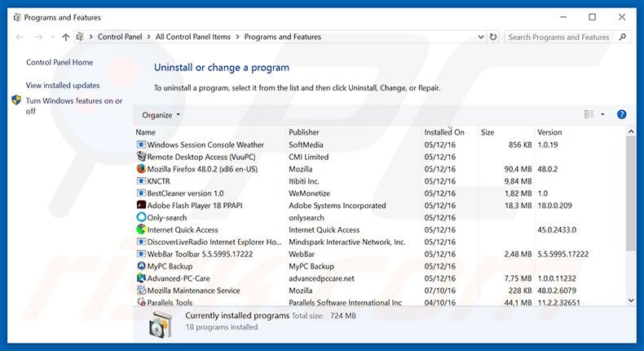Viewport: 644px width, 351px height.
Task: Click the Remote Desktop Access (VuuPC) icon
Action: (141, 157)
